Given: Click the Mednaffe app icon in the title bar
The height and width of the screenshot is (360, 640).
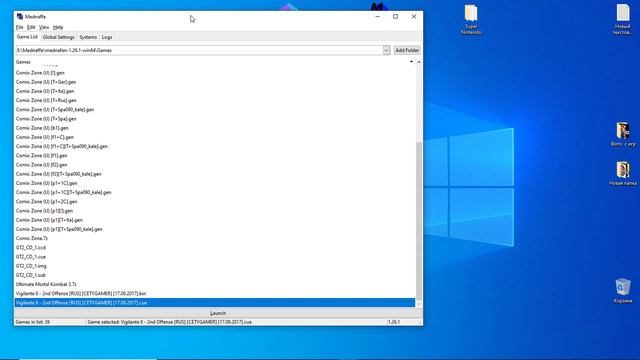Looking at the screenshot, I should pyautogui.click(x=20, y=17).
